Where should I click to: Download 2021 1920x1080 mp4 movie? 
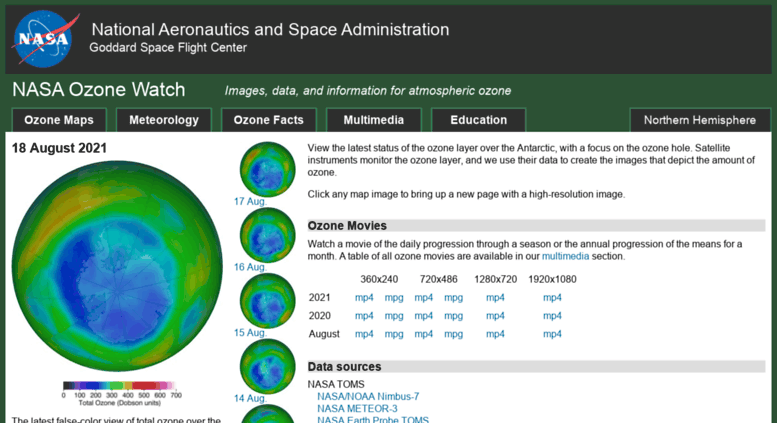[552, 298]
